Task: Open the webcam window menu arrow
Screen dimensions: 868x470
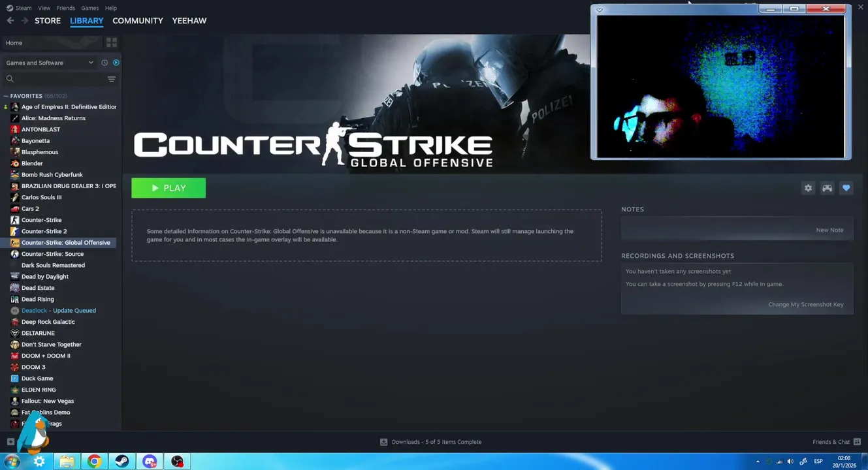Action: click(600, 10)
